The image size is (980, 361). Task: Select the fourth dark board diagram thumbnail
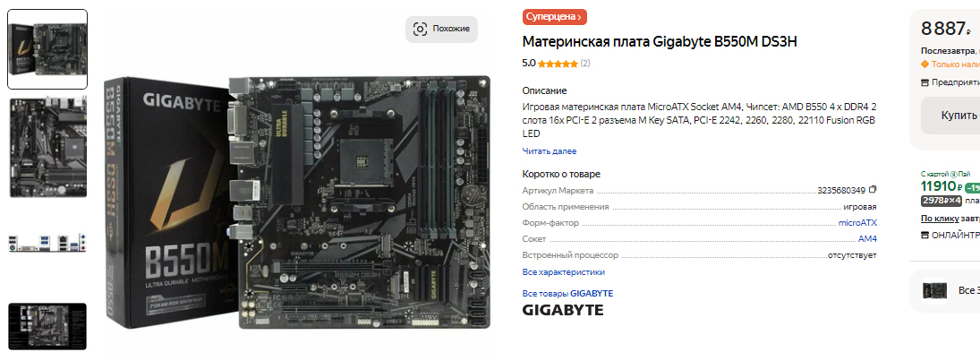click(x=47, y=327)
